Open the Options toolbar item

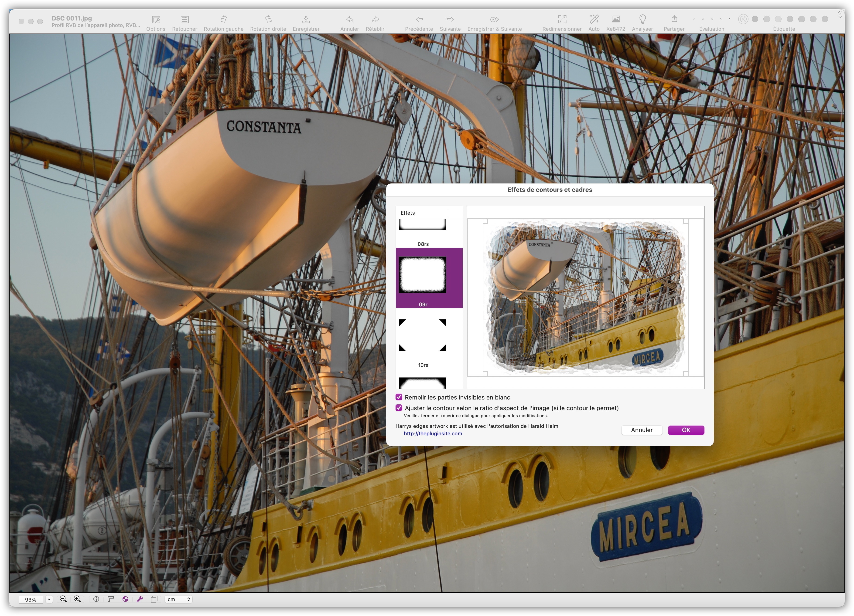[x=156, y=23]
